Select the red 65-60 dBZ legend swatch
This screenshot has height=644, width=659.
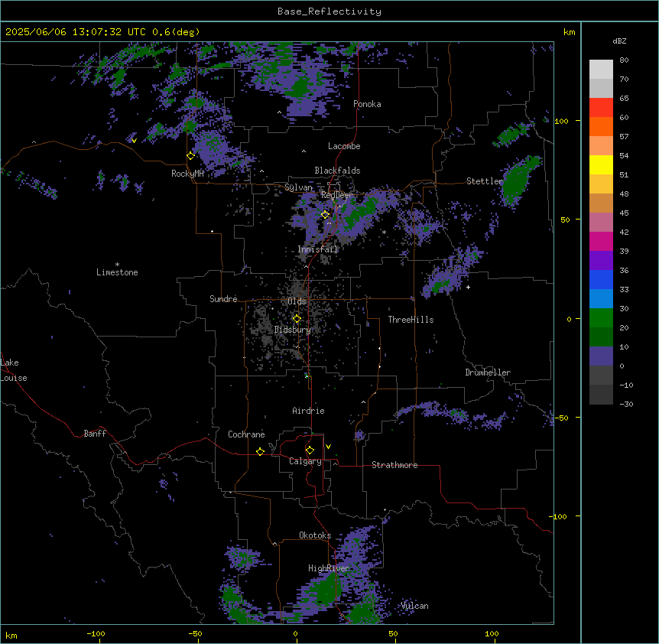(x=601, y=108)
